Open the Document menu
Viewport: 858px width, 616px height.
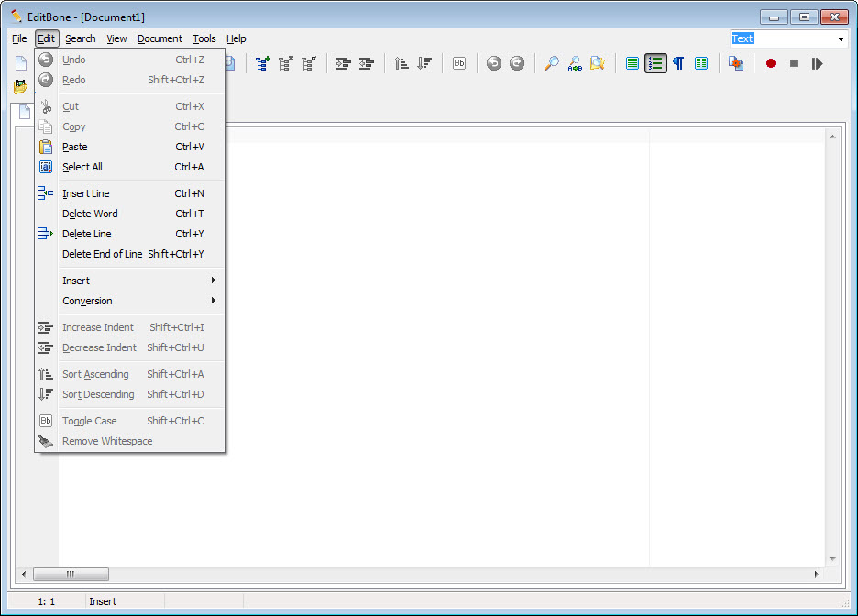(159, 38)
